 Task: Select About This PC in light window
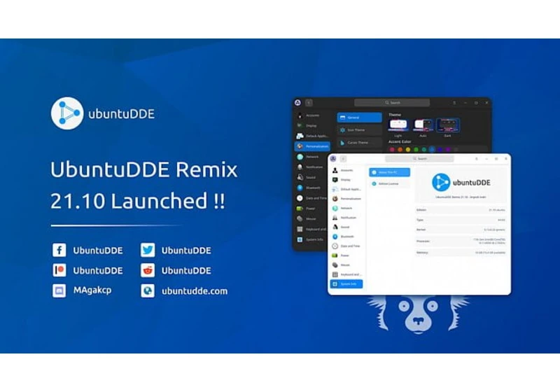390,172
